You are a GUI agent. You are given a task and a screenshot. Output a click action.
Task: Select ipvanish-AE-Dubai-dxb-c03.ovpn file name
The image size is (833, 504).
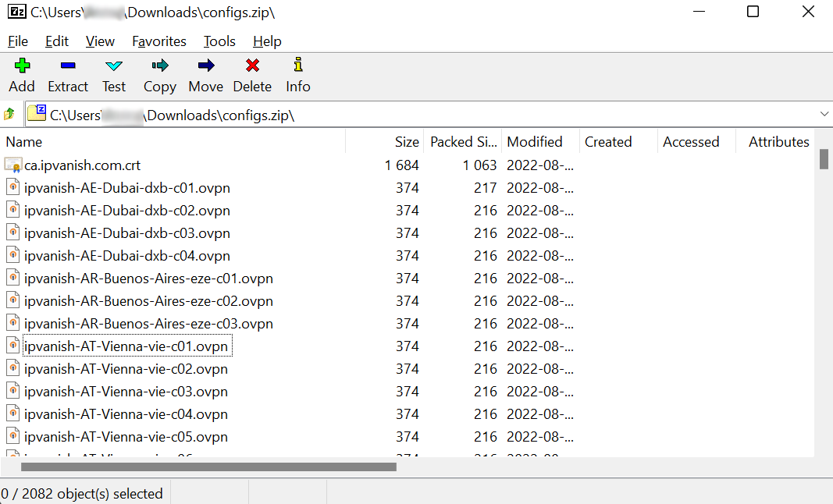coord(127,233)
